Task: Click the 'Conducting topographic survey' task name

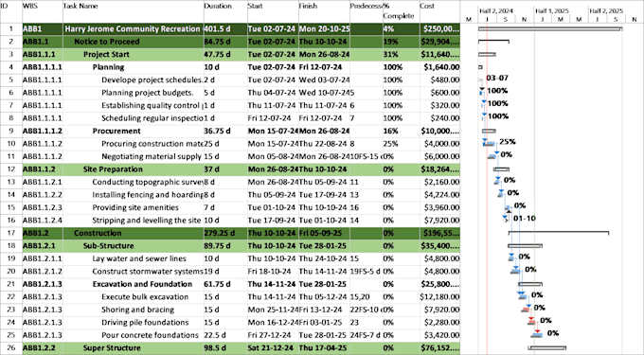Action: click(x=148, y=182)
